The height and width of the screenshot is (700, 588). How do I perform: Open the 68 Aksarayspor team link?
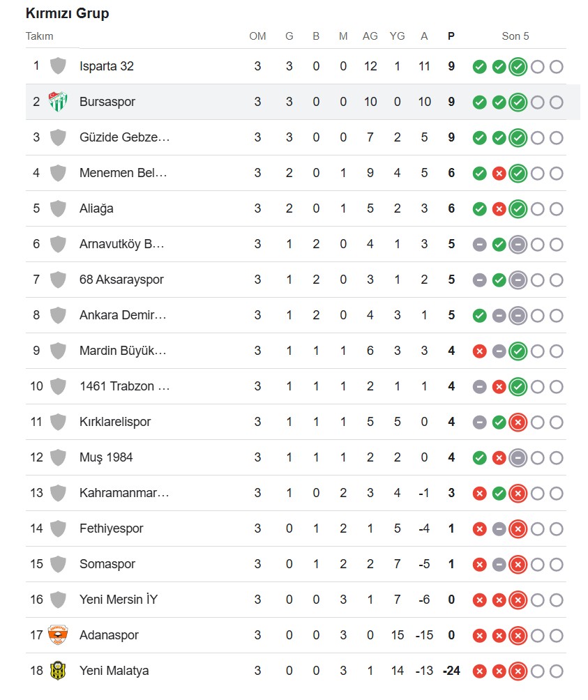(x=121, y=280)
